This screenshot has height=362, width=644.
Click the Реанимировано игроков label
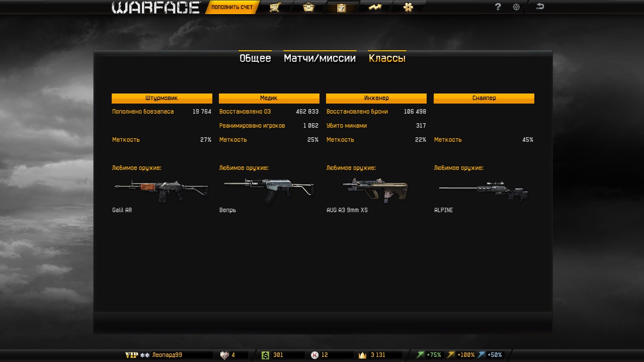pos(252,126)
